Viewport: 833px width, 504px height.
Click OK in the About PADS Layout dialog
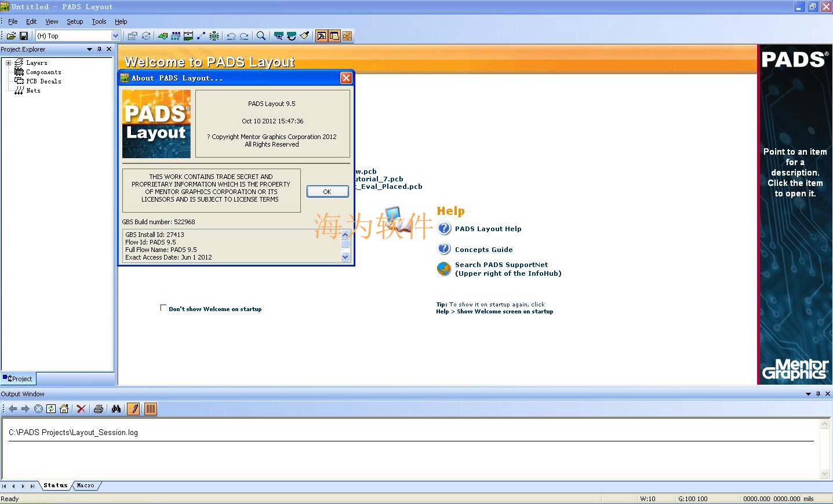tap(328, 192)
